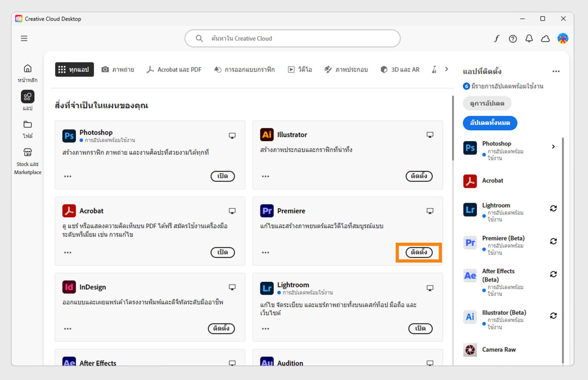Switch to the Graphic design tab
588x380 pixels.
click(244, 70)
